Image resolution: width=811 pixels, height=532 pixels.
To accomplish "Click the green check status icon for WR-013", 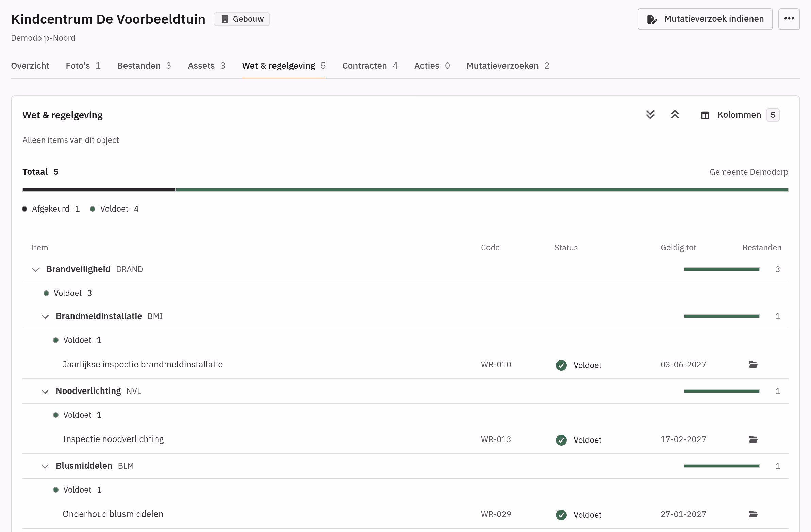I will click(x=561, y=440).
